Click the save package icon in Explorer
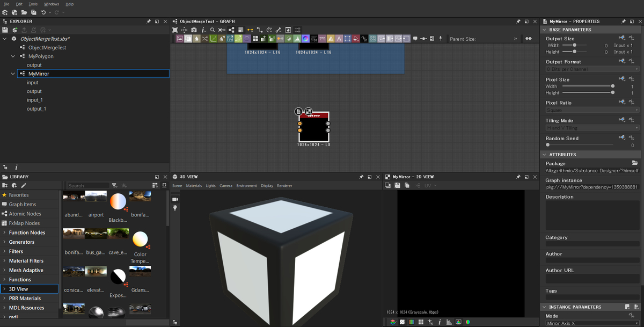 5,30
